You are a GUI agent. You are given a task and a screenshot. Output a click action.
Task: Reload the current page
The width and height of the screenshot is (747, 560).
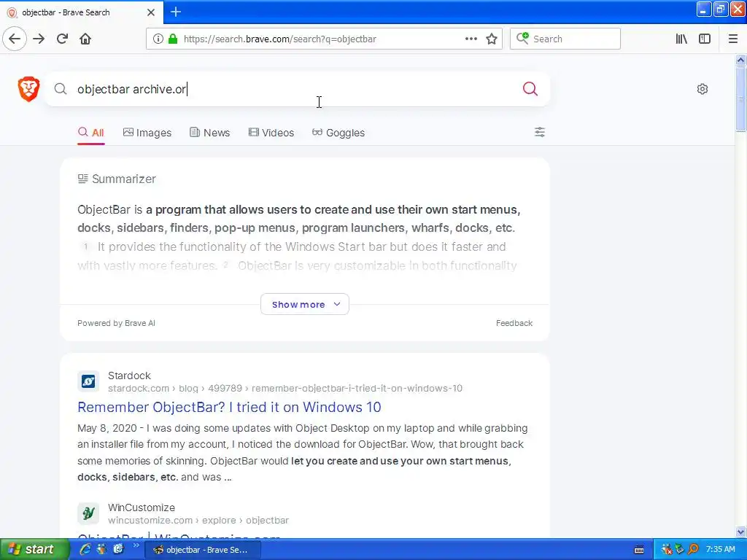click(x=62, y=39)
